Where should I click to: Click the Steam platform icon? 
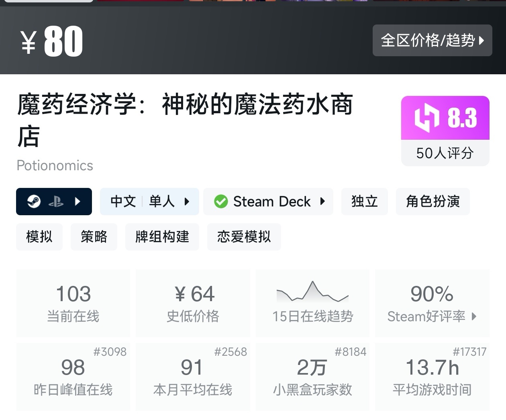[x=34, y=201]
